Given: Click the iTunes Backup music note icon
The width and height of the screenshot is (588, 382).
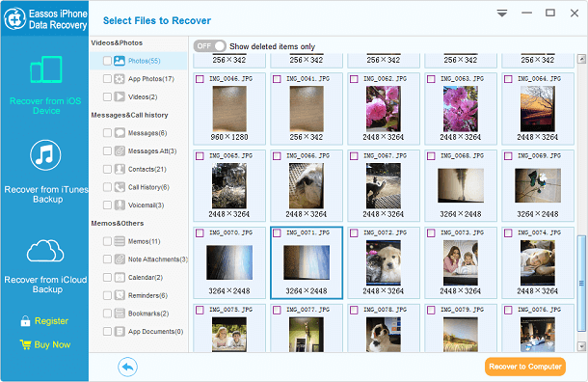Looking at the screenshot, I should tap(45, 155).
